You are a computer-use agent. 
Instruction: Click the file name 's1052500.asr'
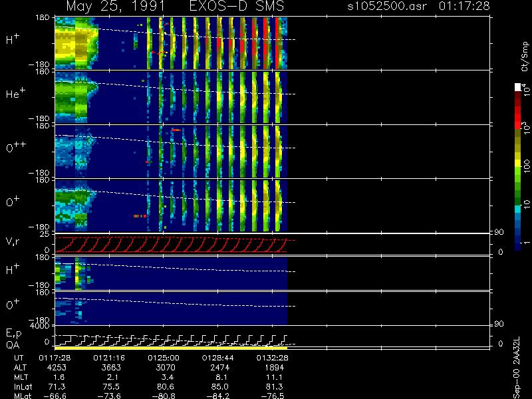click(x=387, y=6)
